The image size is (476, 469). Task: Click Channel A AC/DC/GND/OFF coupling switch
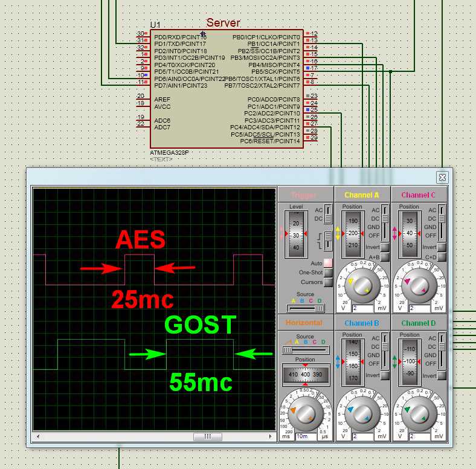(x=385, y=222)
